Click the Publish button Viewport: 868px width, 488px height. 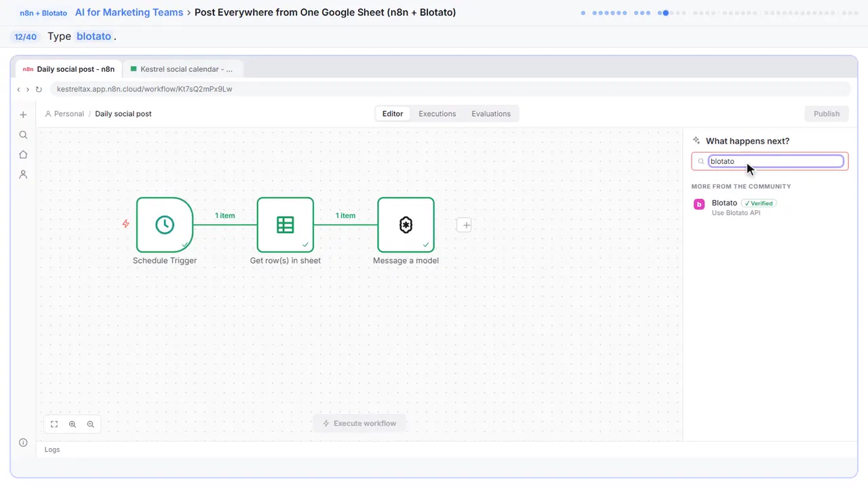(x=827, y=114)
